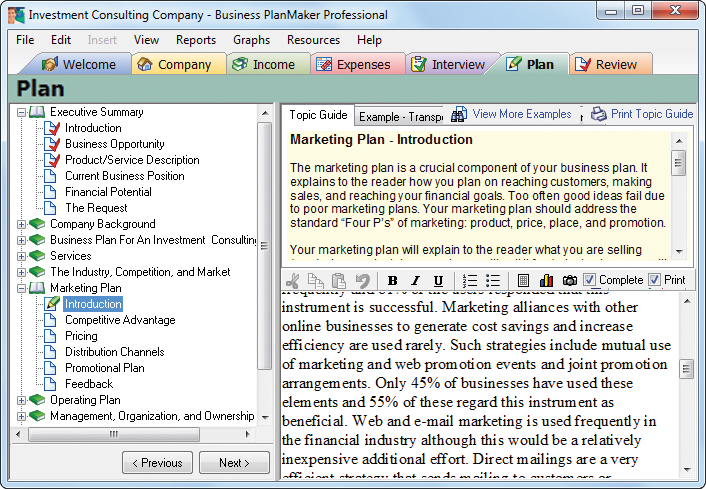Click the editor's vertical scrollbar thumb
The image size is (706, 489).
687,369
